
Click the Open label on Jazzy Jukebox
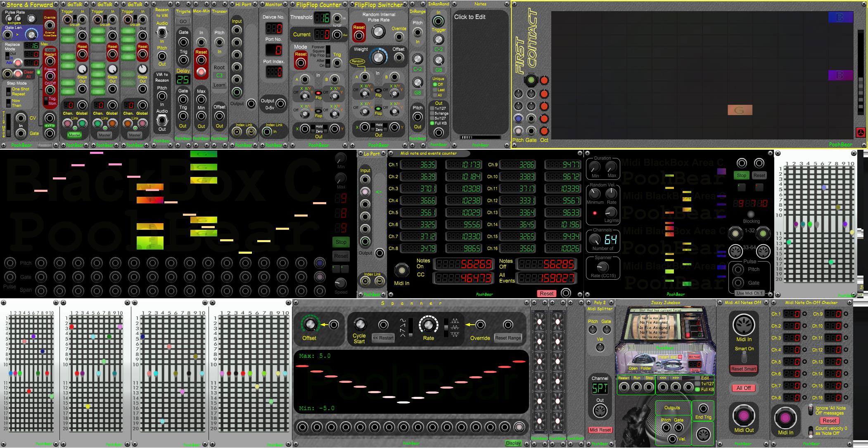click(x=633, y=368)
